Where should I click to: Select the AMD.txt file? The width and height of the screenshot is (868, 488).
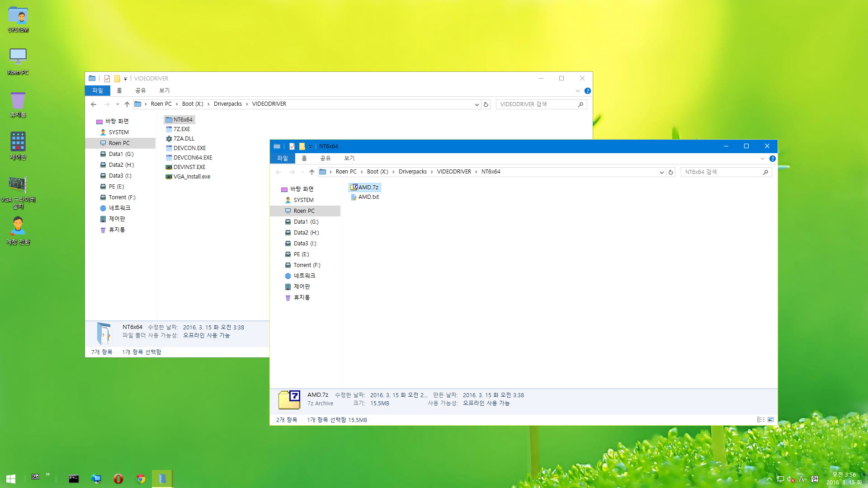click(365, 197)
